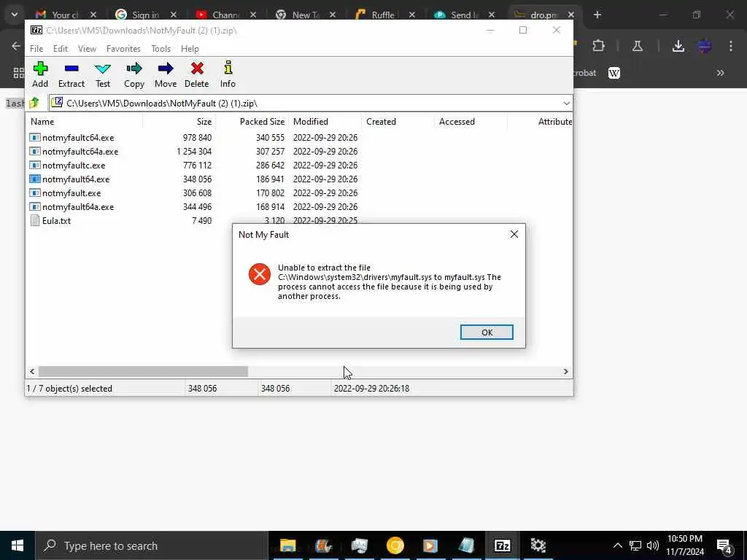Open the File menu

36,49
